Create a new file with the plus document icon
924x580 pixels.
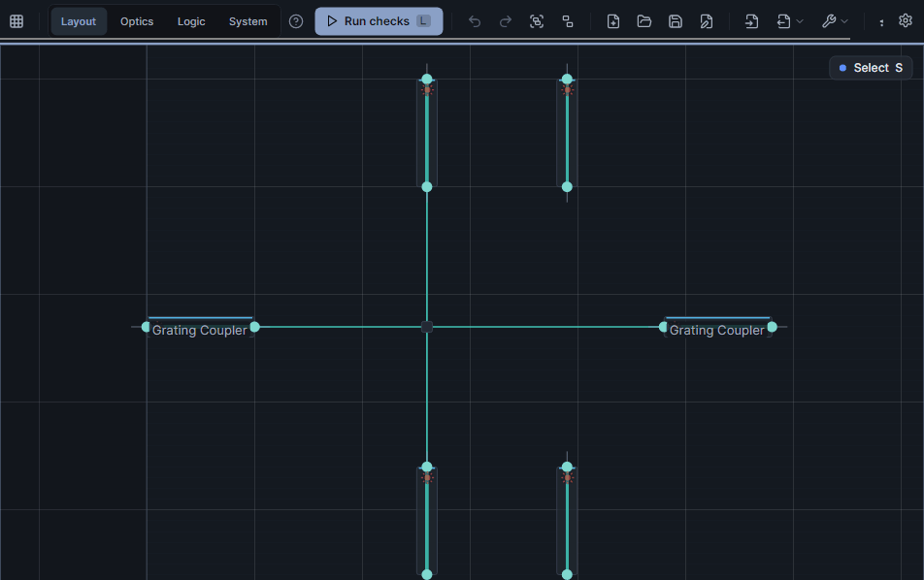point(612,21)
